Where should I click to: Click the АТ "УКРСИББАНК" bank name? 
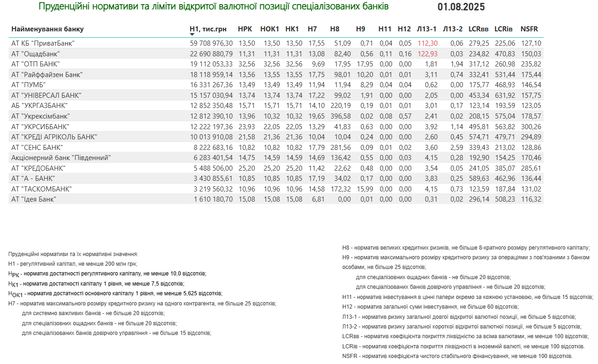tap(40, 126)
